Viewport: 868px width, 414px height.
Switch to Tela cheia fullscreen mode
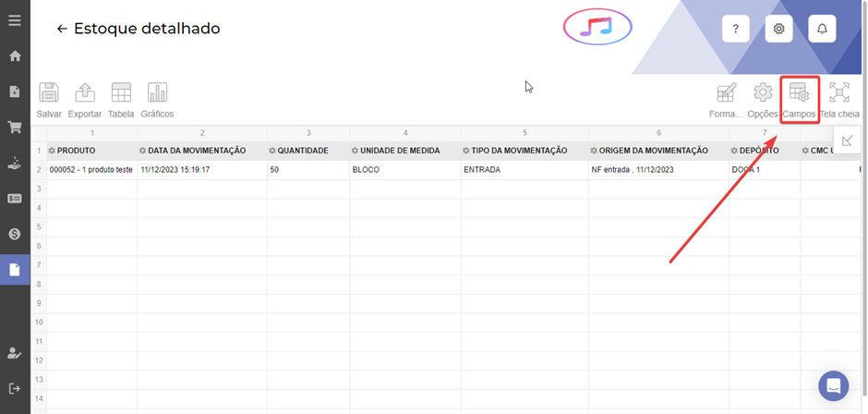(838, 93)
